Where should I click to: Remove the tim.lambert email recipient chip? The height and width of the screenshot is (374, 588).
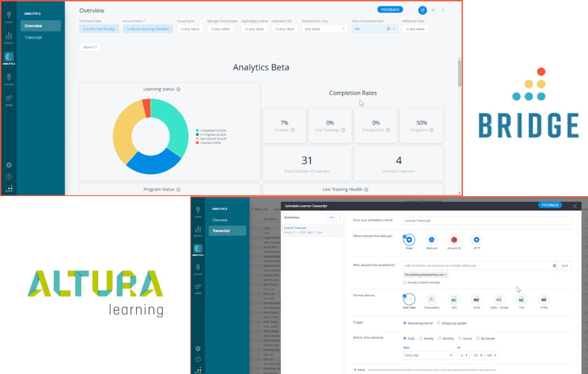445,275
